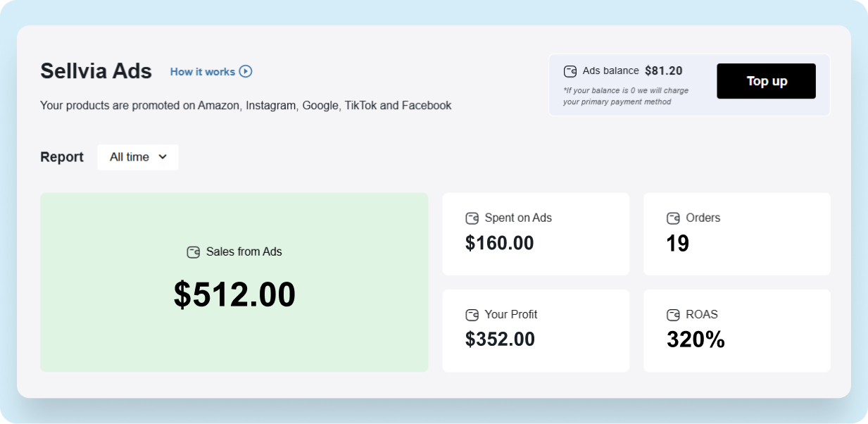This screenshot has width=868, height=424.
Task: Click the wallet icon next to Your Profit
Action: pos(472,315)
